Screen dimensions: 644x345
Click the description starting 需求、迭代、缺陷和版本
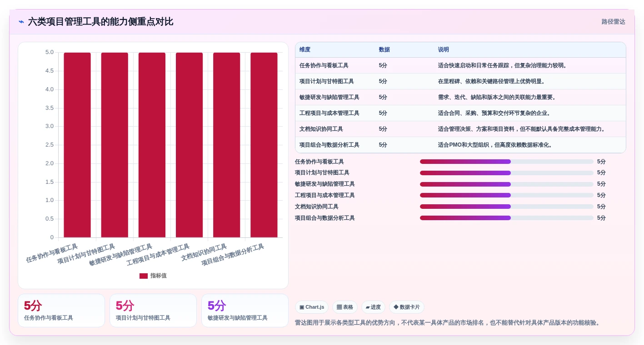tap(498, 97)
